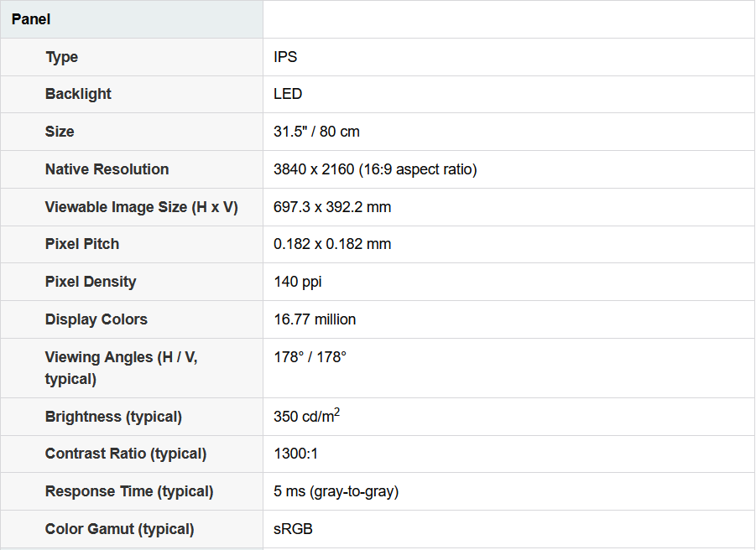Click the 16.77 million value
The height and width of the screenshot is (550, 756).
[x=315, y=319]
